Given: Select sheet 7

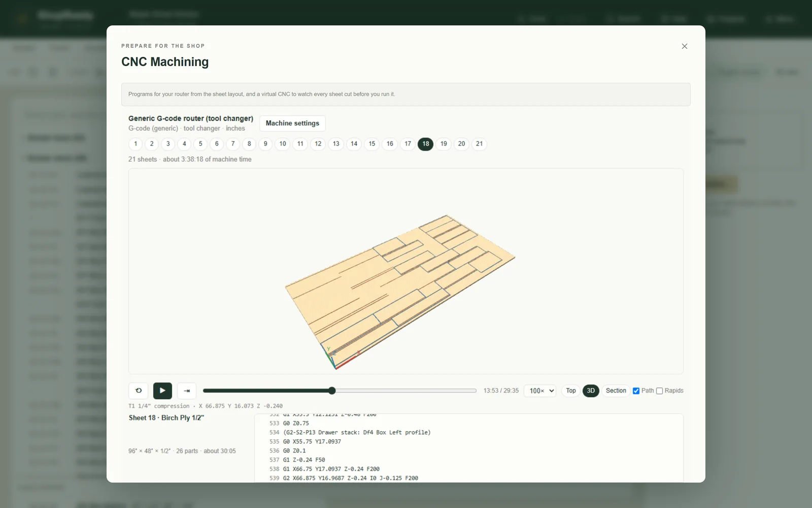Looking at the screenshot, I should coord(233,144).
